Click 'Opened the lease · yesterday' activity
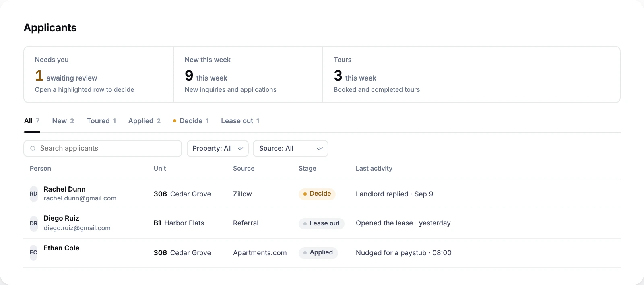 (x=403, y=223)
